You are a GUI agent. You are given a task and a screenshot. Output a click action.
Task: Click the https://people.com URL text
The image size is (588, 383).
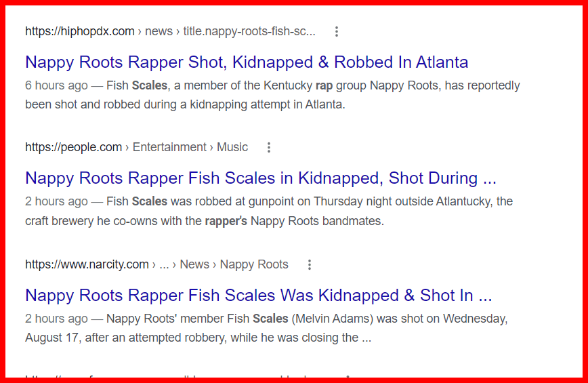[x=74, y=147]
